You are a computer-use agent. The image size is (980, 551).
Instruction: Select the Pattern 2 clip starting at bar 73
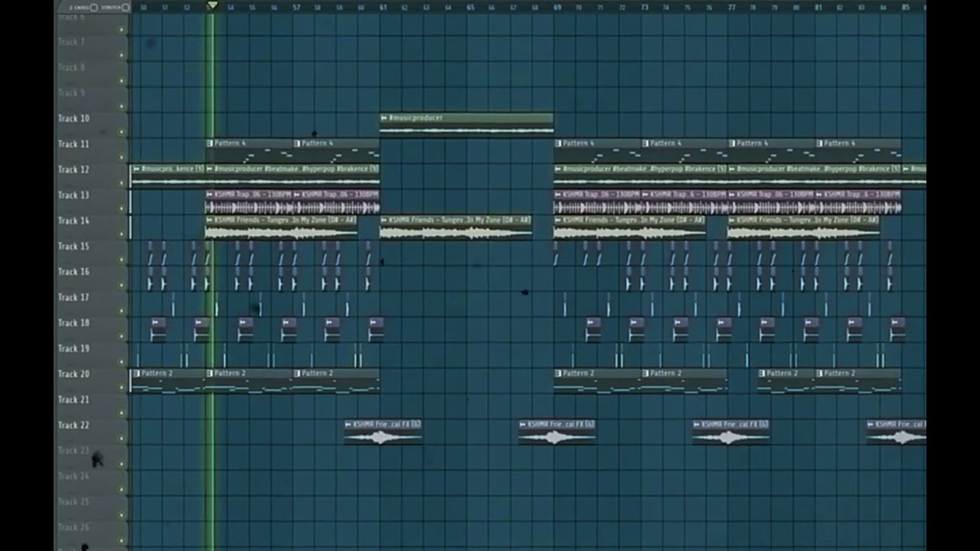tap(684, 380)
